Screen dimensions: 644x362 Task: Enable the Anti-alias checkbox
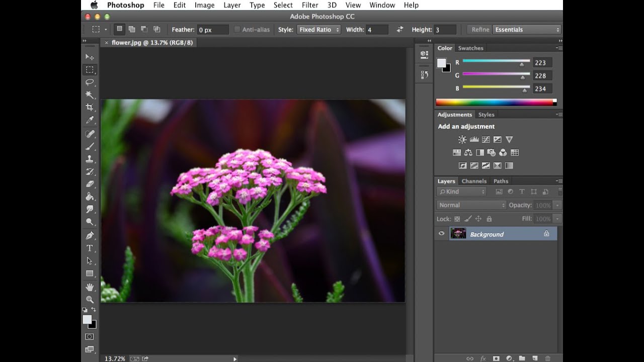(x=237, y=30)
